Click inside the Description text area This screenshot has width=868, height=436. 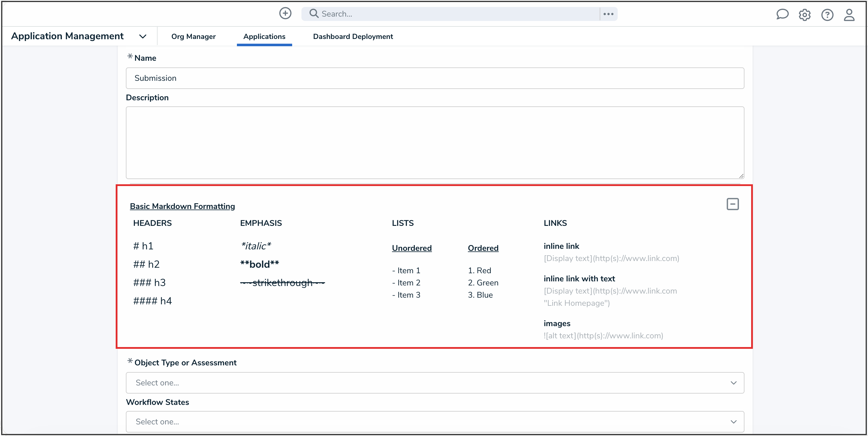point(435,143)
